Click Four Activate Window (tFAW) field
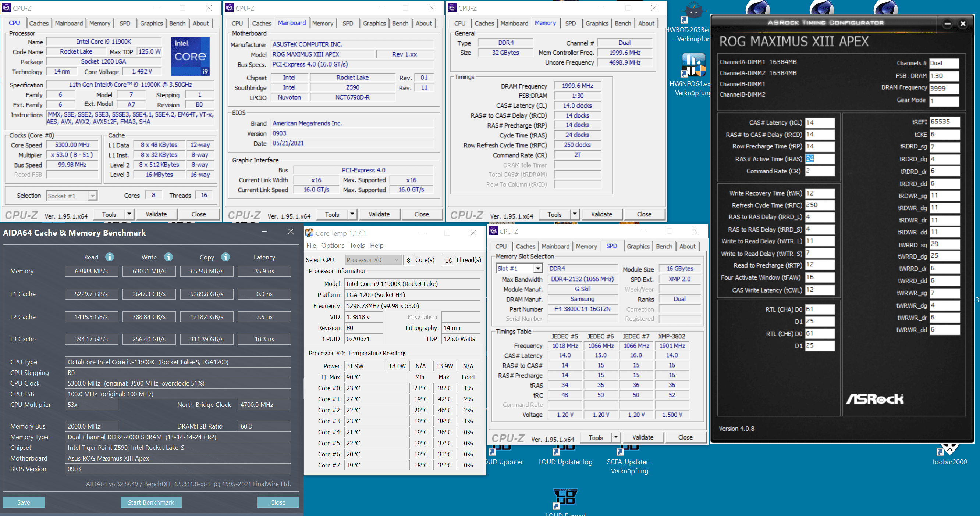 pos(820,277)
